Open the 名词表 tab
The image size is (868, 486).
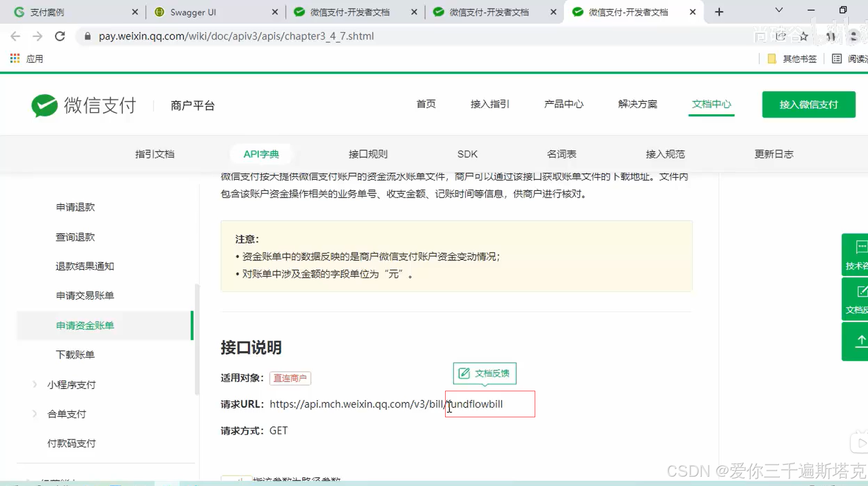(562, 154)
